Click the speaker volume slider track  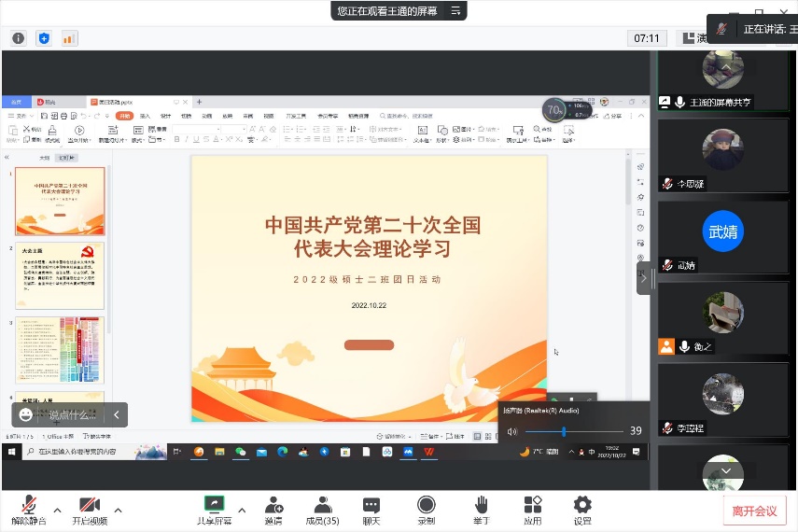click(569, 431)
